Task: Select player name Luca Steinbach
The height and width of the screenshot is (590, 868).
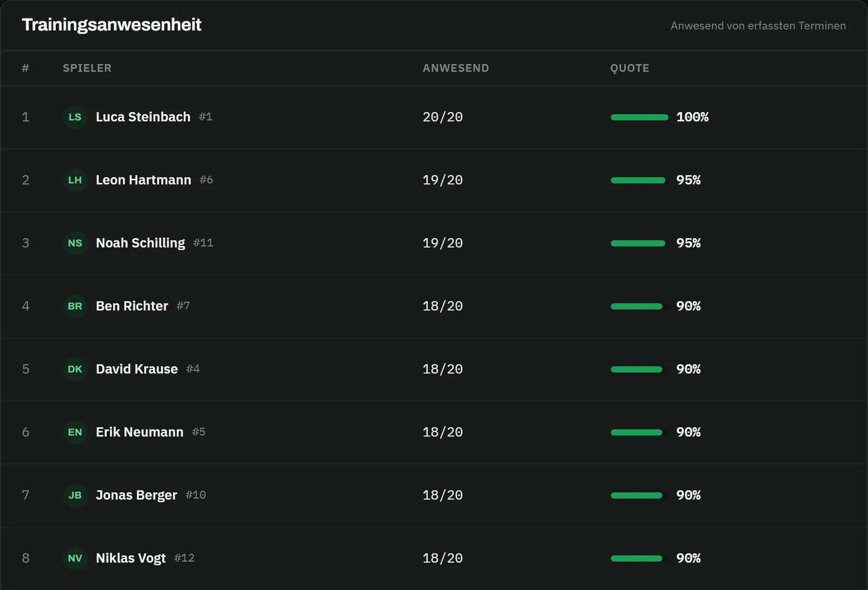Action: click(143, 117)
